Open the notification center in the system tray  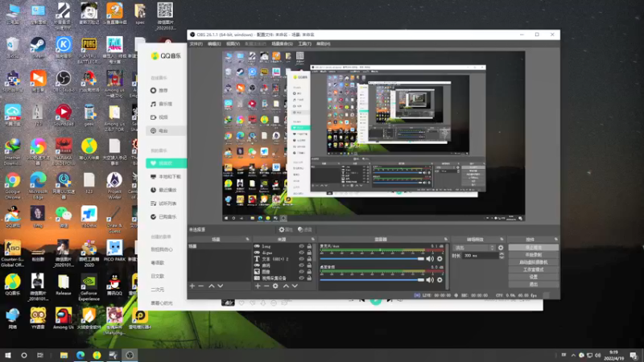[634, 356]
